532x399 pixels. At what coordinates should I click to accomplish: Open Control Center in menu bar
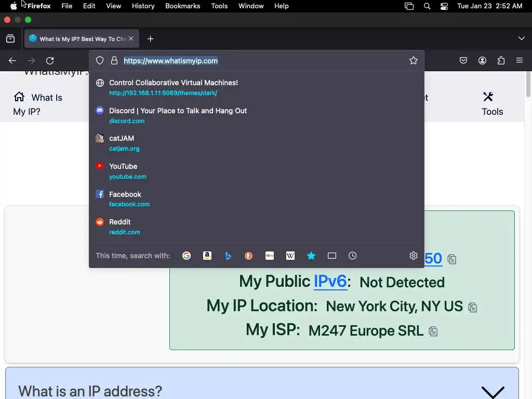(x=444, y=6)
